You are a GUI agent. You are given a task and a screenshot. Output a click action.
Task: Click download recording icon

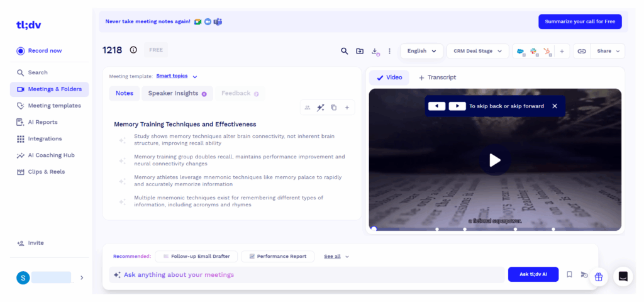375,51
